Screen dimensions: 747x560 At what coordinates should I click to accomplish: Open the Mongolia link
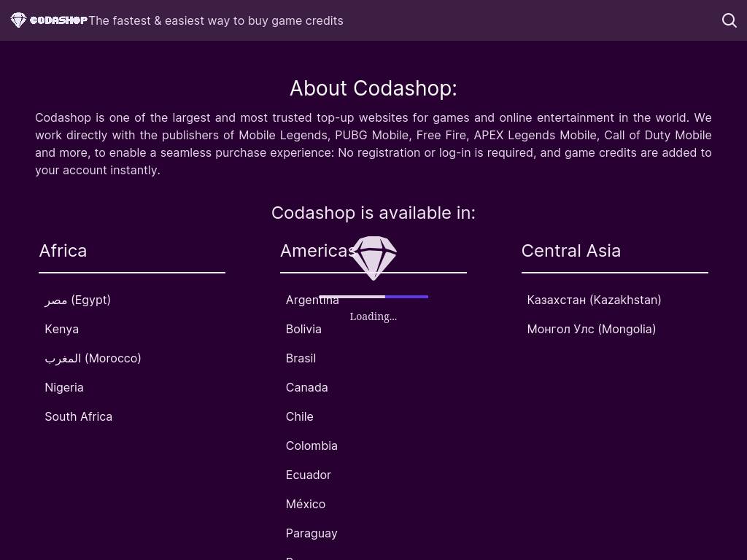[591, 329]
